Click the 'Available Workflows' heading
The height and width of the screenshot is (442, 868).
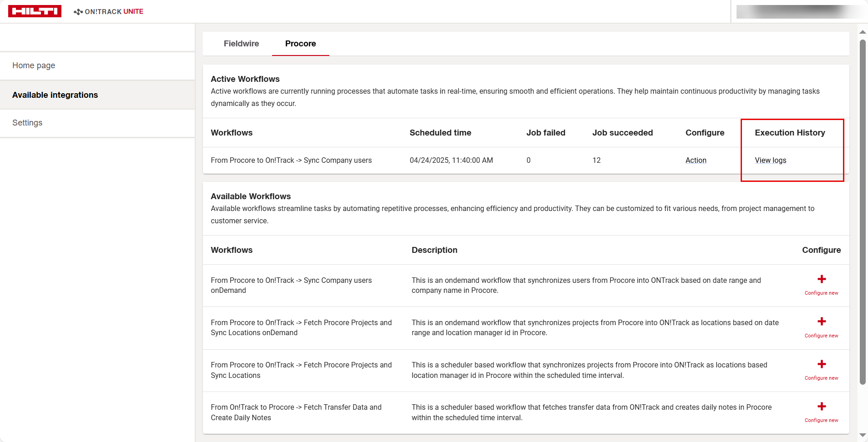(251, 196)
